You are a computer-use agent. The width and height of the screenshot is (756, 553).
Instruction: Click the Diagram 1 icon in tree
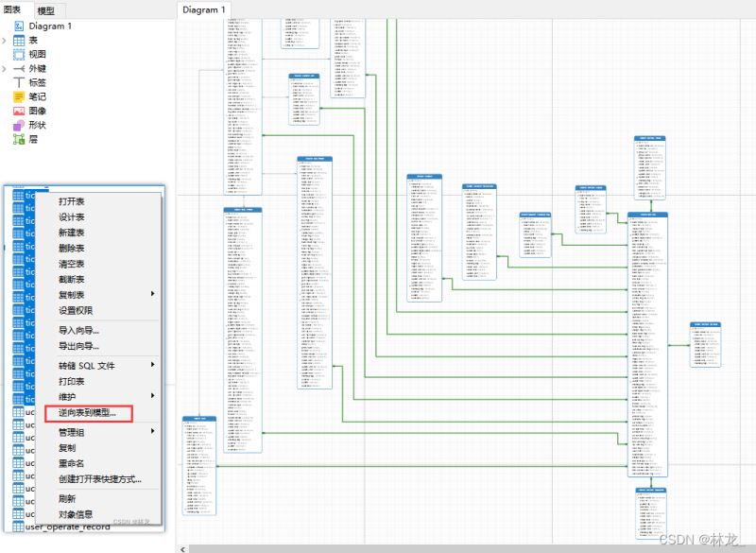coord(19,26)
